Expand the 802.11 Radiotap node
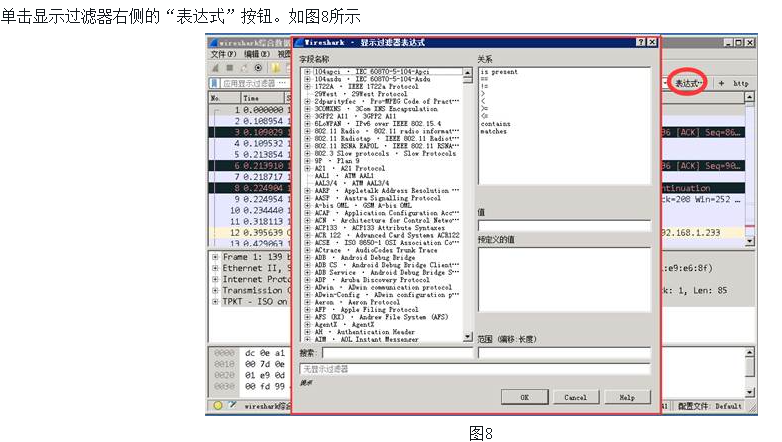 [x=308, y=138]
